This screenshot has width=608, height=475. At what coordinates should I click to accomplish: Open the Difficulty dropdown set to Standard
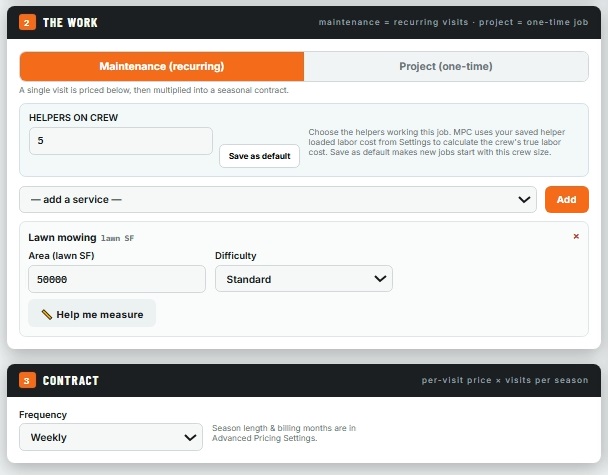click(304, 279)
